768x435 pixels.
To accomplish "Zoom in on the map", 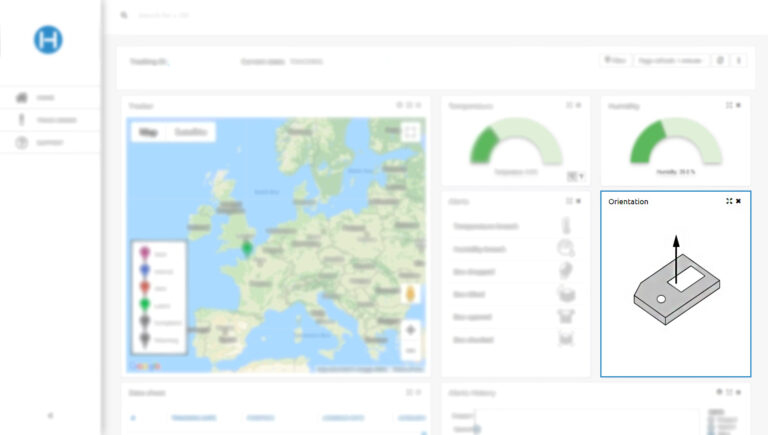I will [410, 330].
